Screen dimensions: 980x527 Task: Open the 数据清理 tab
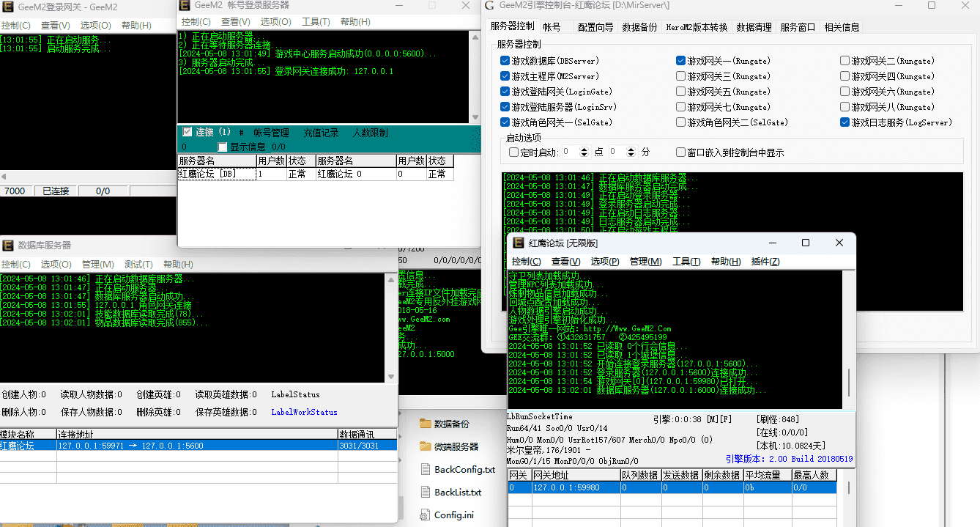tap(754, 27)
